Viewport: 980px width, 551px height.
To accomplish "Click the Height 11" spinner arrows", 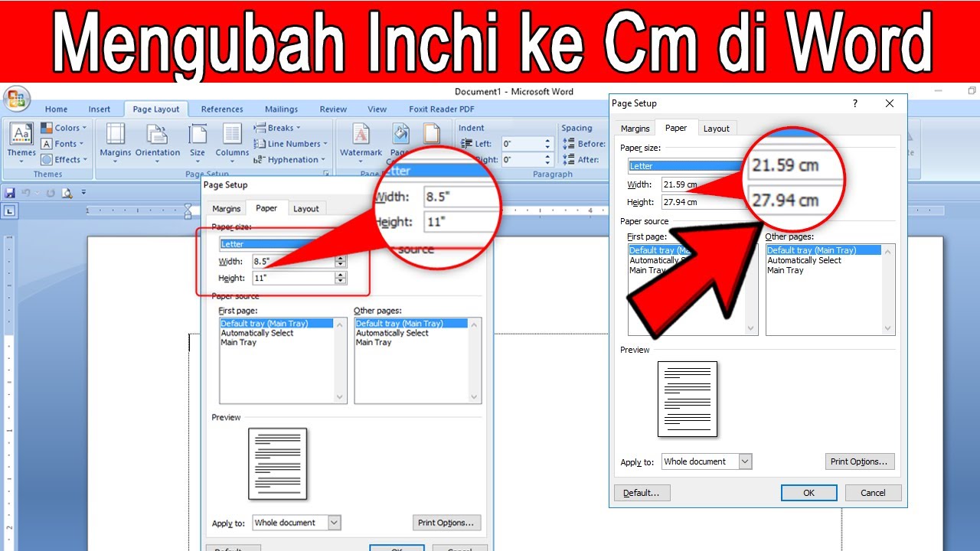I will tap(340, 279).
